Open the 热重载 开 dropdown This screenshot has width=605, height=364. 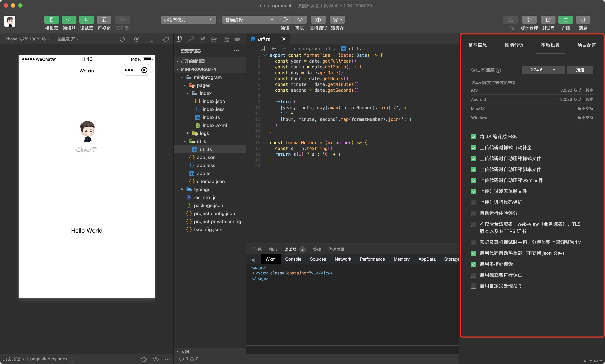point(68,39)
